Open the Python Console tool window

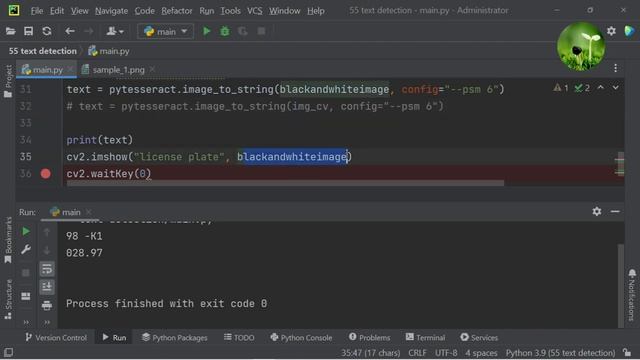[x=301, y=338]
